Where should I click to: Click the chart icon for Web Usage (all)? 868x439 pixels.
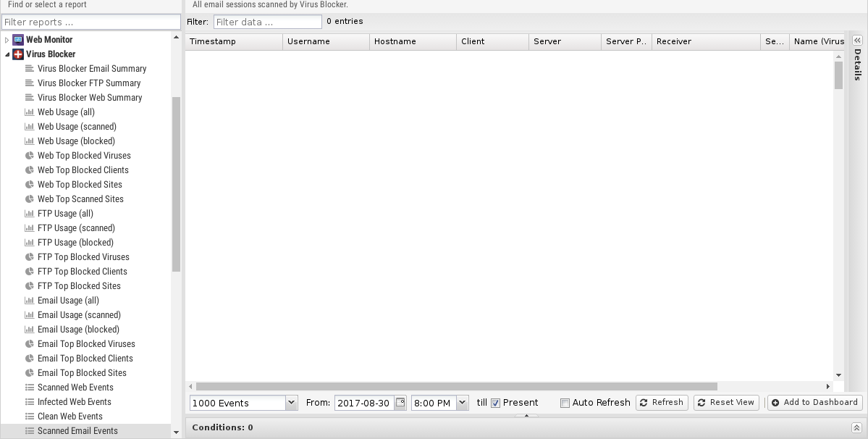(x=30, y=112)
